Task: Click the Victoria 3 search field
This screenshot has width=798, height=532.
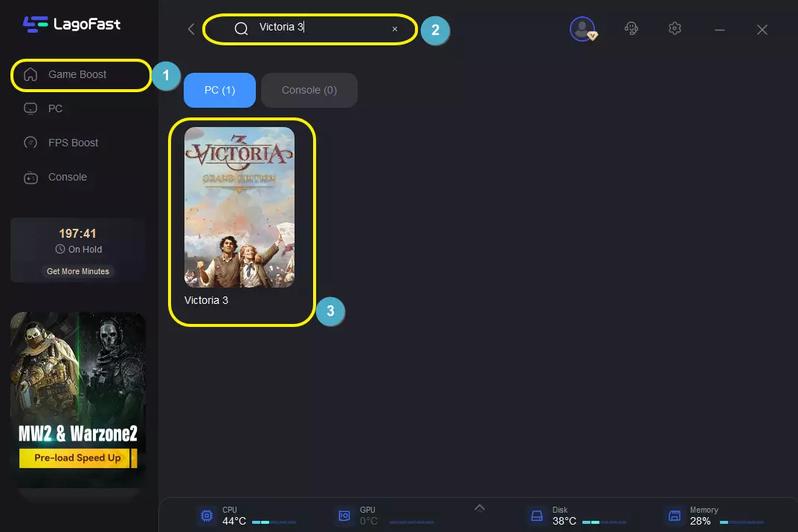Action: pos(320,28)
